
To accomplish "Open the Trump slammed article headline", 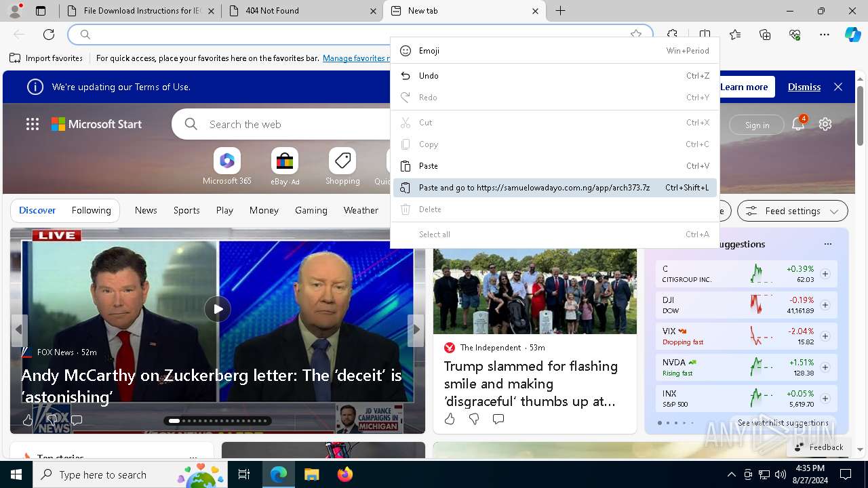I will point(531,384).
